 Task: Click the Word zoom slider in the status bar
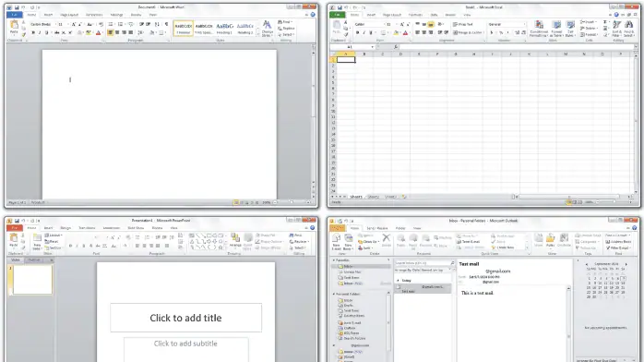(x=292, y=202)
